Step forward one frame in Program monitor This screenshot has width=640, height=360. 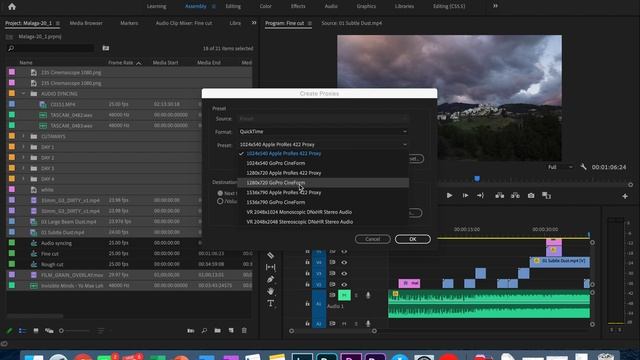coord(465,196)
